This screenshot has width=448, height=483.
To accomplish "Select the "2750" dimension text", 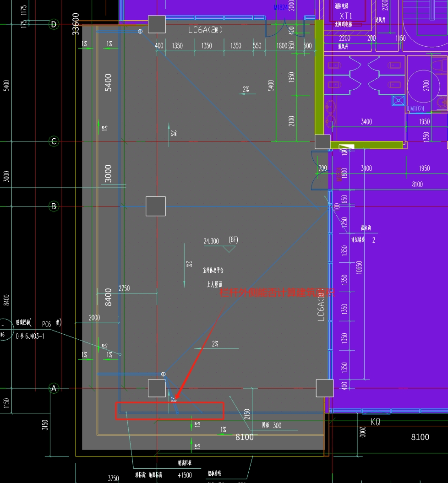I will coord(124,288).
